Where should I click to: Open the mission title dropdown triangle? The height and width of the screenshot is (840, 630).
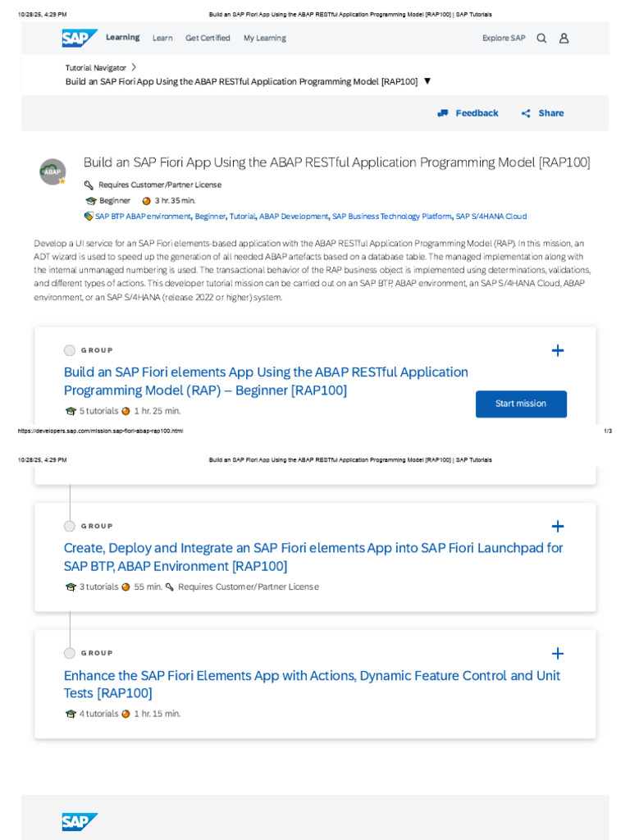427,81
